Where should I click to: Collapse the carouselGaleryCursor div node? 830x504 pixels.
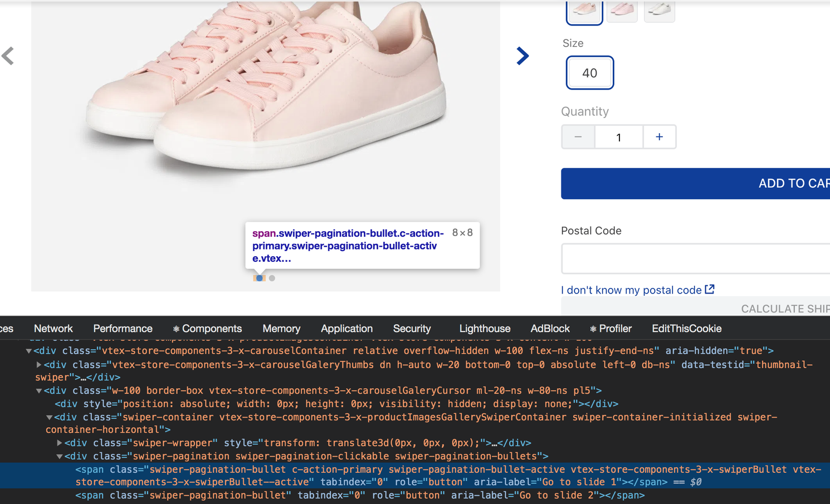[39, 391]
